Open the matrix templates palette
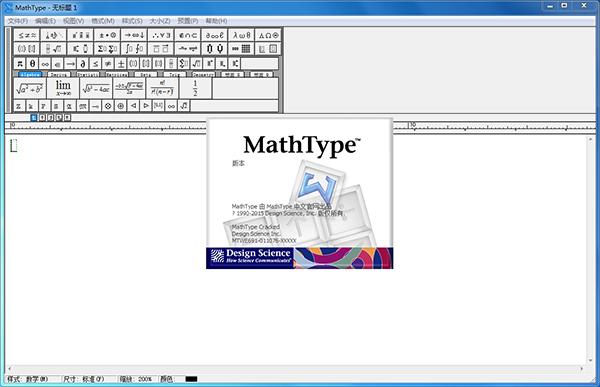The image size is (600, 387). pyautogui.click(x=241, y=49)
